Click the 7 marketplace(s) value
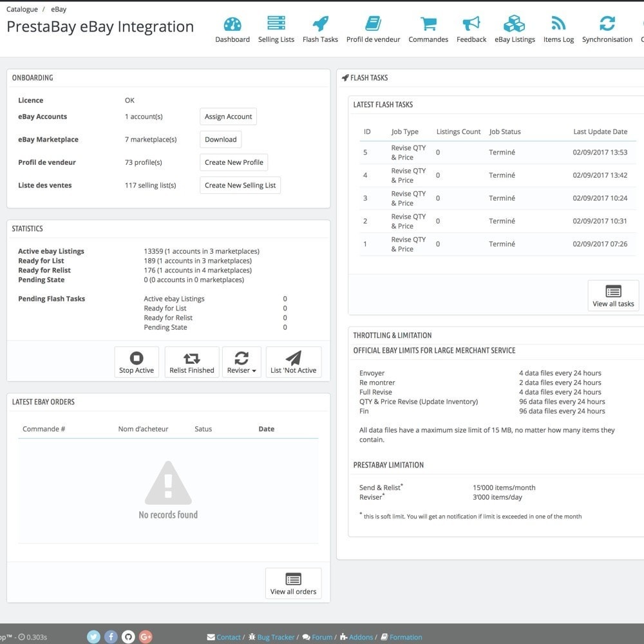The width and height of the screenshot is (644, 644). (x=151, y=140)
